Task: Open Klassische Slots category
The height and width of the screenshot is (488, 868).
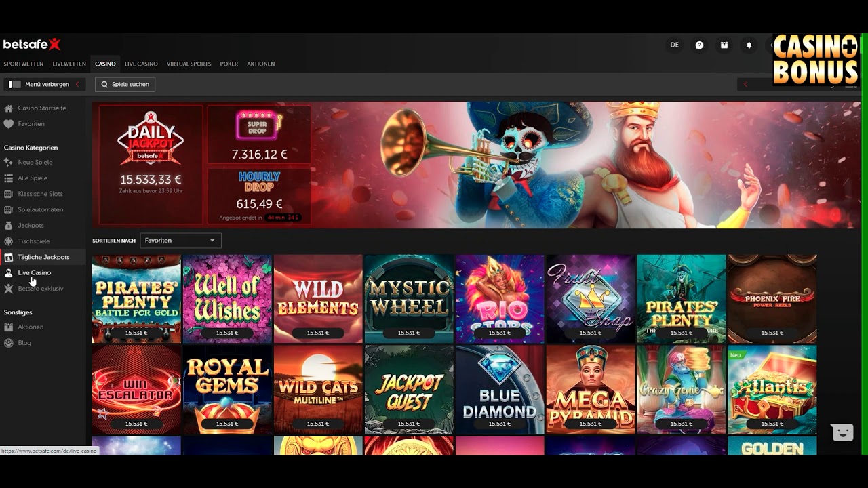Action: [x=41, y=194]
